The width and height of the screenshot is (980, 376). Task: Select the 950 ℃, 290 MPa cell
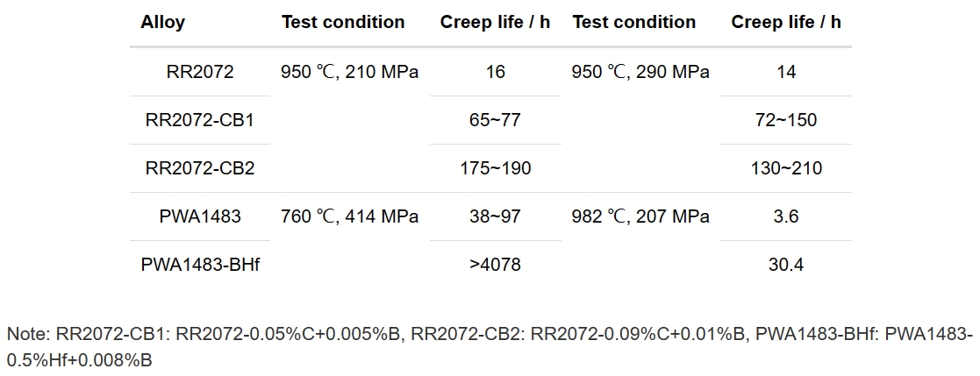tap(640, 72)
